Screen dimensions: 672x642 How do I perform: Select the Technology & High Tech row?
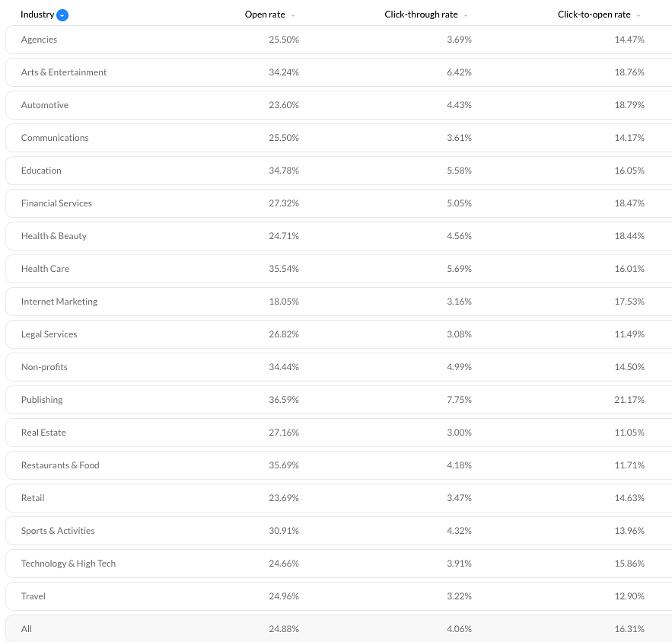point(339,564)
